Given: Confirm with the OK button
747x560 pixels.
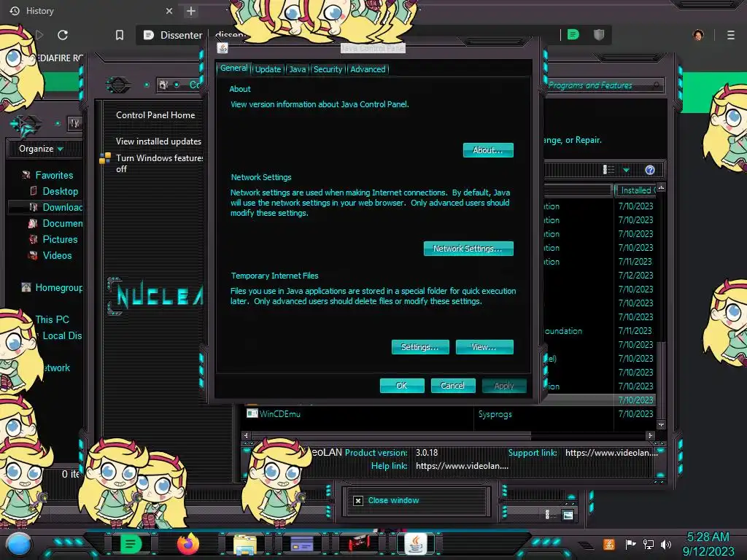Looking at the screenshot, I should pyautogui.click(x=402, y=386).
